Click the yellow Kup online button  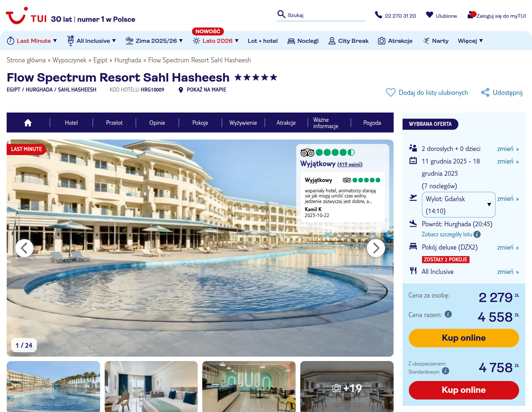464,338
